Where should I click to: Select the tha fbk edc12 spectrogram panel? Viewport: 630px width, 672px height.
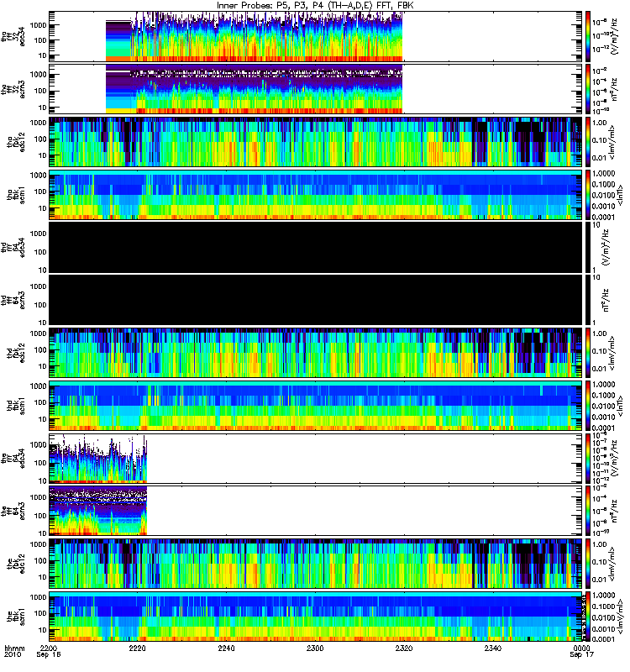tap(316, 142)
